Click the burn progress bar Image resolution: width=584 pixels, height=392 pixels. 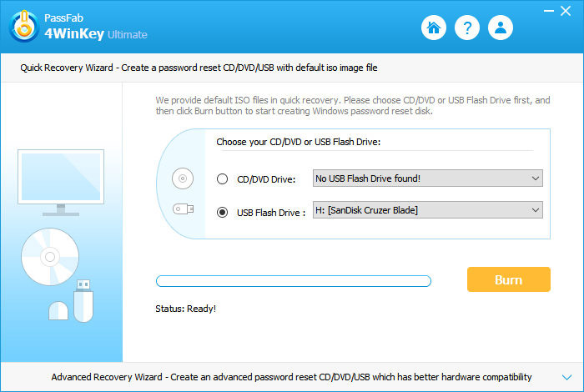[294, 281]
